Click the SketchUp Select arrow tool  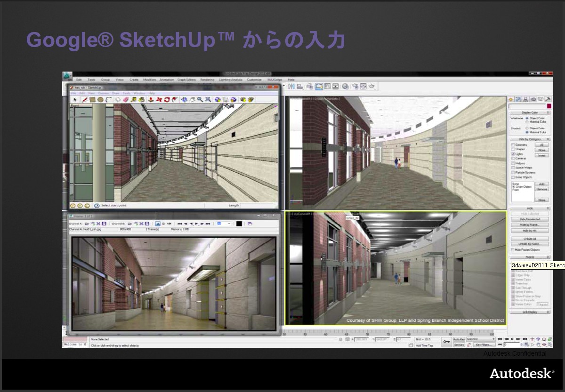pos(74,100)
